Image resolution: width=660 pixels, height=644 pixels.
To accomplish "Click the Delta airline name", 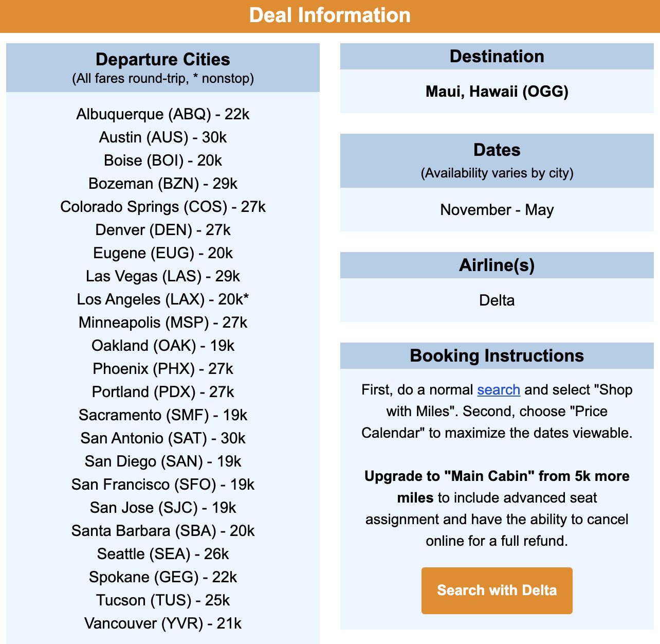I will [x=496, y=300].
